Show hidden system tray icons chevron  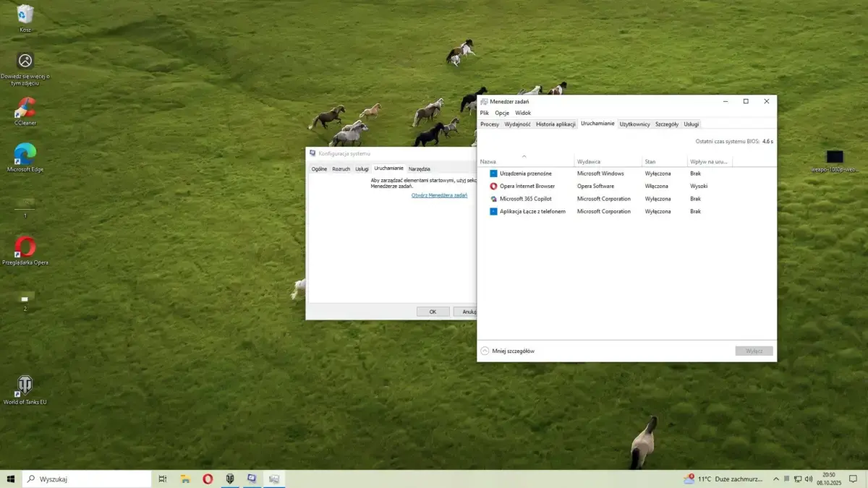776,479
